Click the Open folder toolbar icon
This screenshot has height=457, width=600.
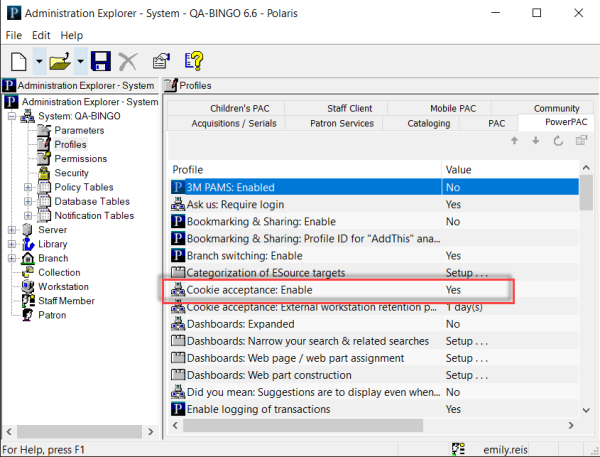coord(59,61)
